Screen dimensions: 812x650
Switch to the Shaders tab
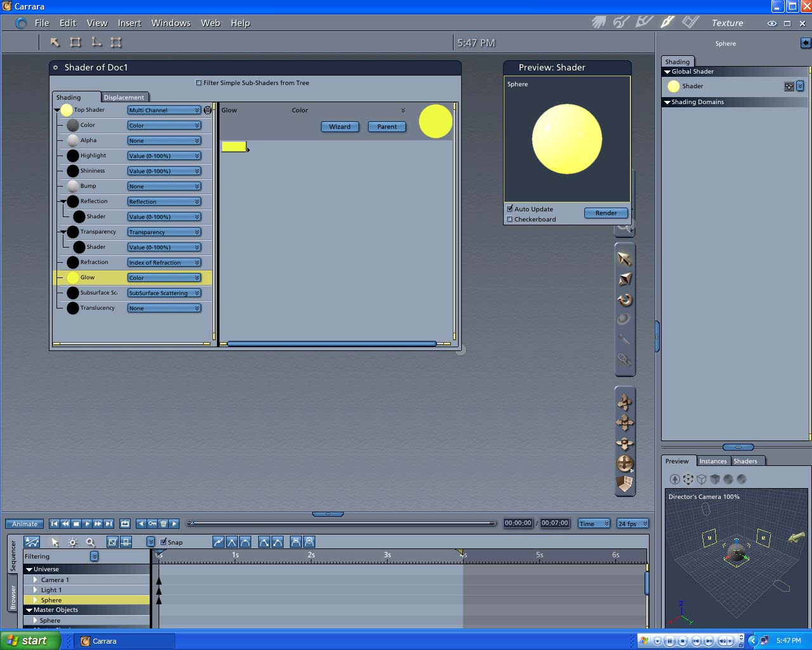[745, 461]
